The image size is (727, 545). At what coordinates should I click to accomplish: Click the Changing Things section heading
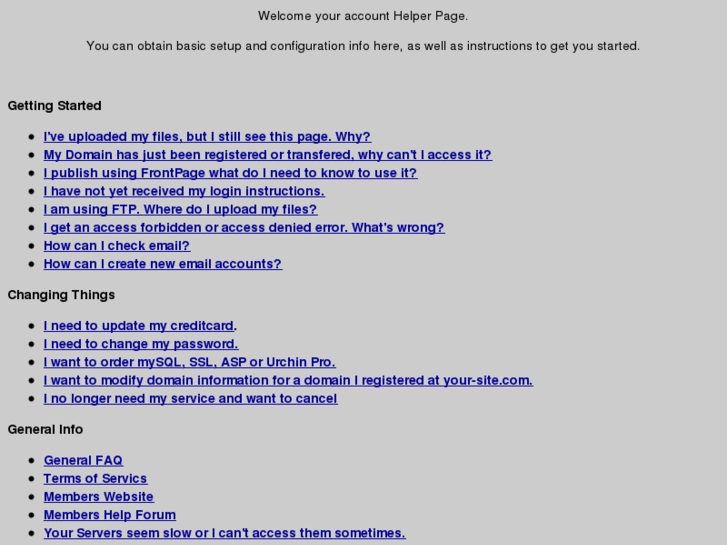(x=61, y=295)
